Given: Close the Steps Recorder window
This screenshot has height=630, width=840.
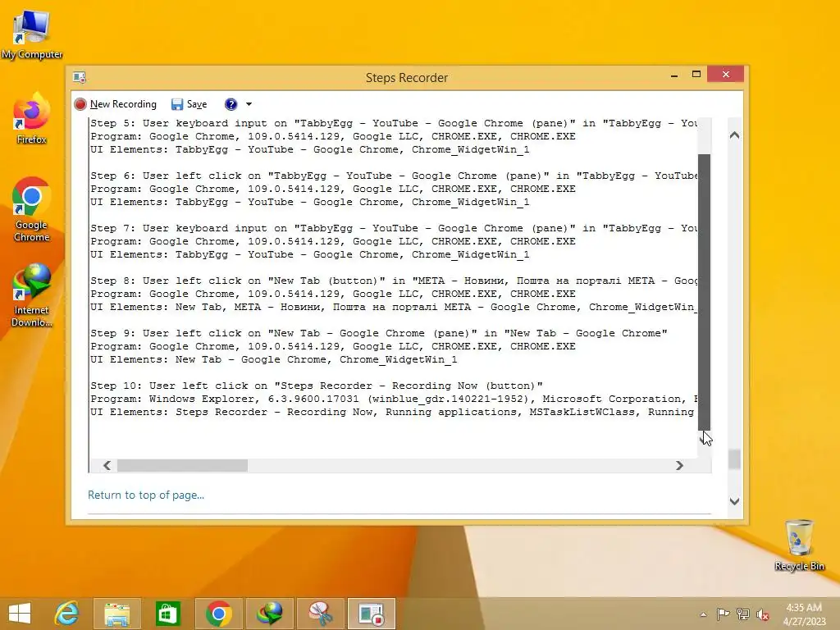Looking at the screenshot, I should [725, 74].
